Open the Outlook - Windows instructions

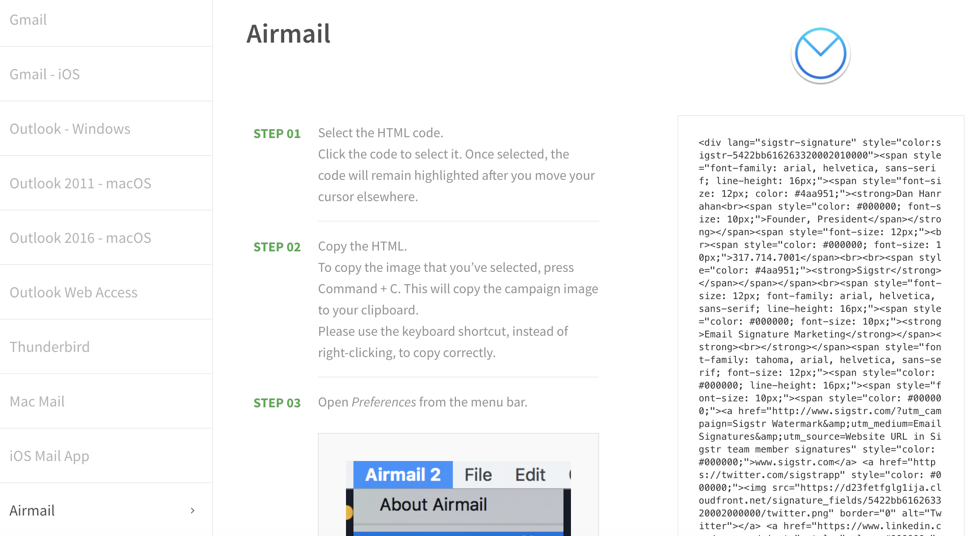coord(106,129)
